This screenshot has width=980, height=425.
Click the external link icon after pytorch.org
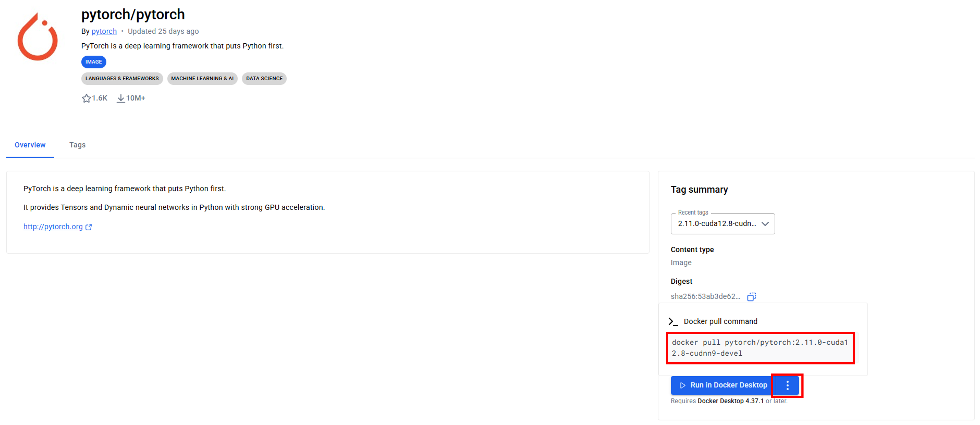(x=89, y=227)
